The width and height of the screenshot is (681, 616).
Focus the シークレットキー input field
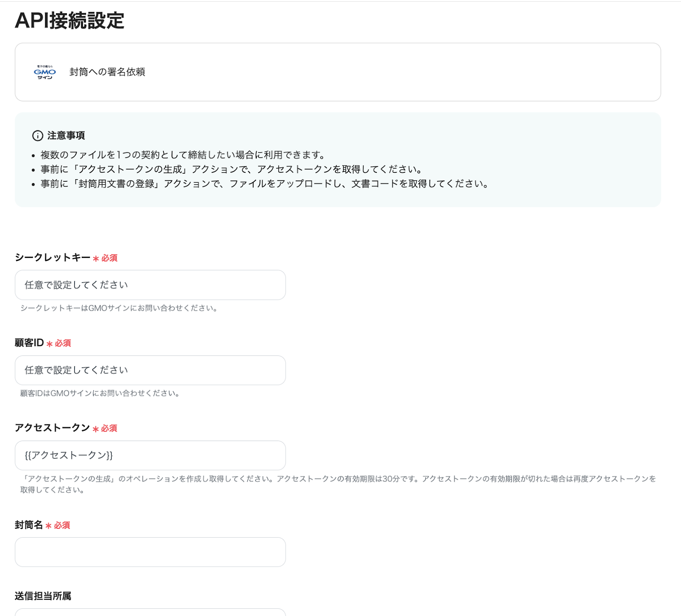150,285
